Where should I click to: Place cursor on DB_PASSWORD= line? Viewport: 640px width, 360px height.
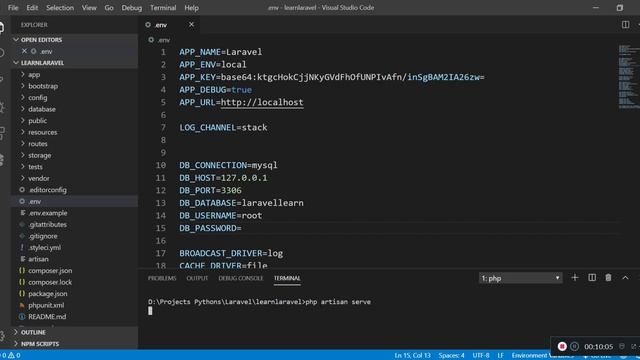(210, 228)
